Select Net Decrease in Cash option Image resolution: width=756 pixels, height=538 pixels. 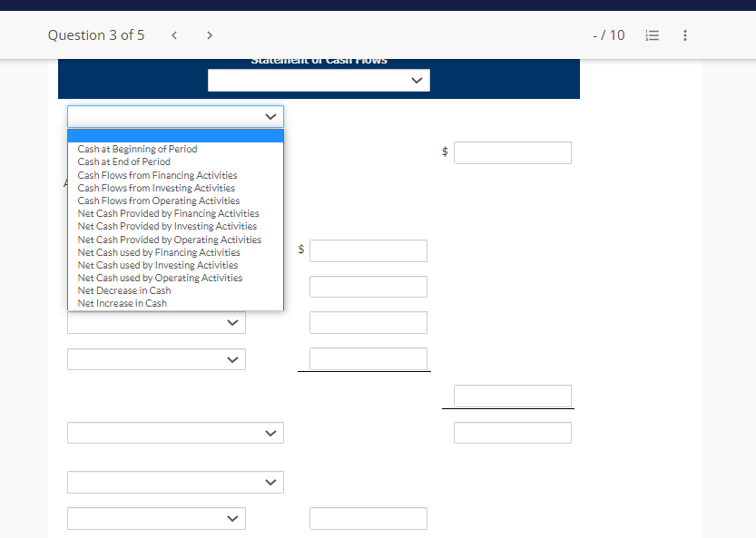(124, 290)
